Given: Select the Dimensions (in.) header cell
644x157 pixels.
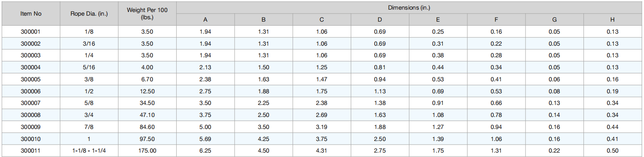Looking at the screenshot, I should coord(409,8).
